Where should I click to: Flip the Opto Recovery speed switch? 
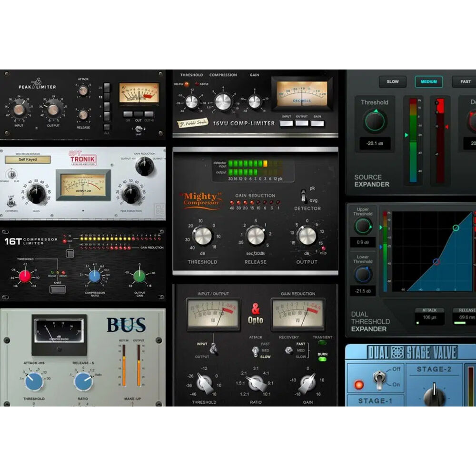[288, 350]
